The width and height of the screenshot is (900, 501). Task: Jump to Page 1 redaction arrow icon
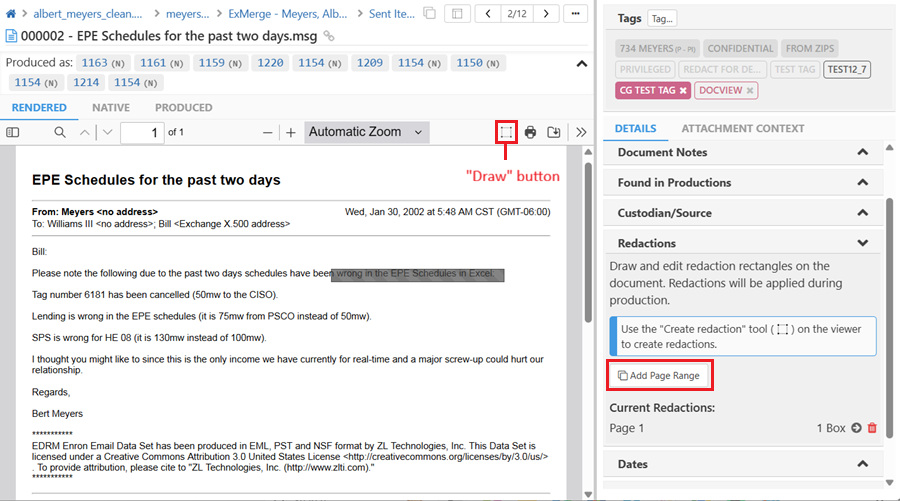[x=856, y=428]
